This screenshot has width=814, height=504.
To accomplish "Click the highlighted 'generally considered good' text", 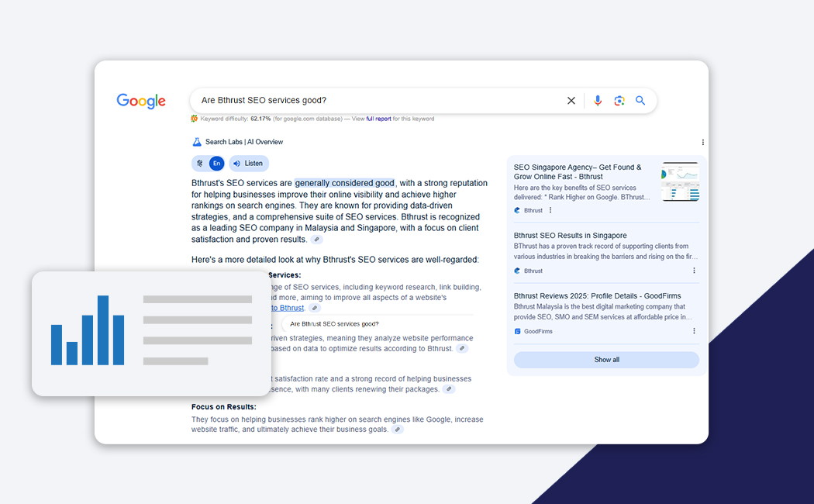I will [x=345, y=183].
